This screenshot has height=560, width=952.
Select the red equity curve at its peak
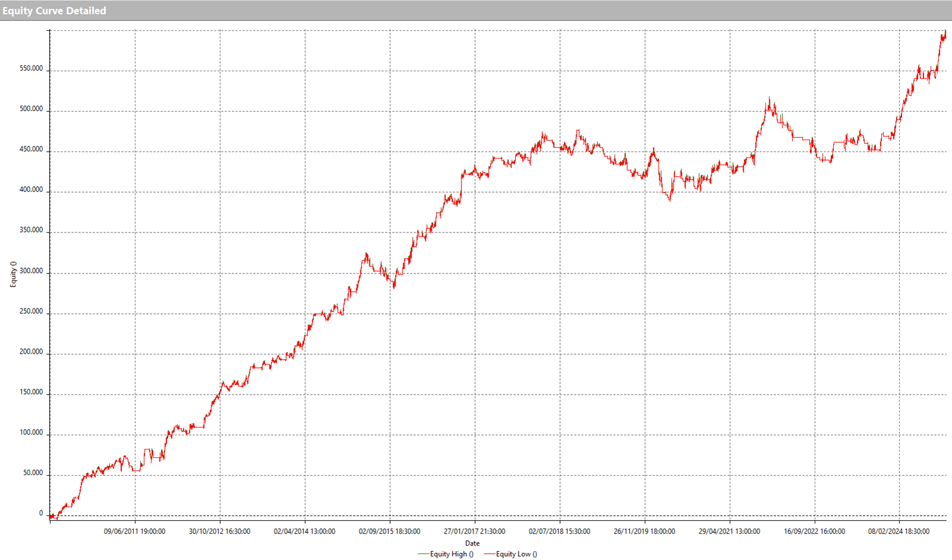point(945,30)
